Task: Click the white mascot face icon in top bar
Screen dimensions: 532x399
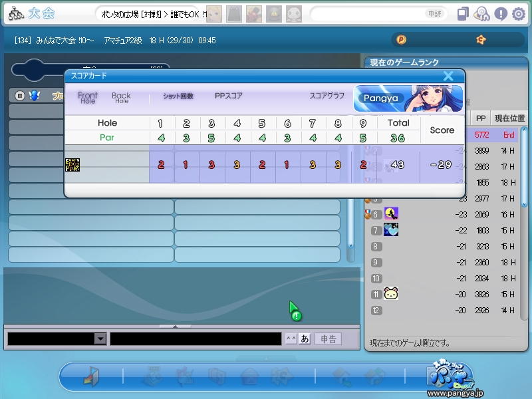Action: point(294,14)
